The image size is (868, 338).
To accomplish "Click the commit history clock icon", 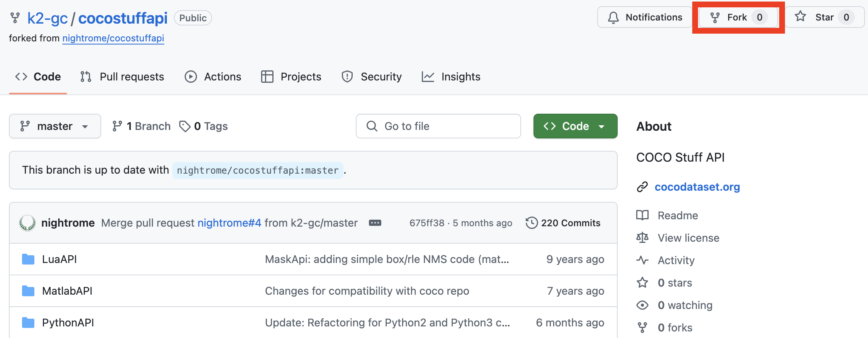I will coord(532,223).
